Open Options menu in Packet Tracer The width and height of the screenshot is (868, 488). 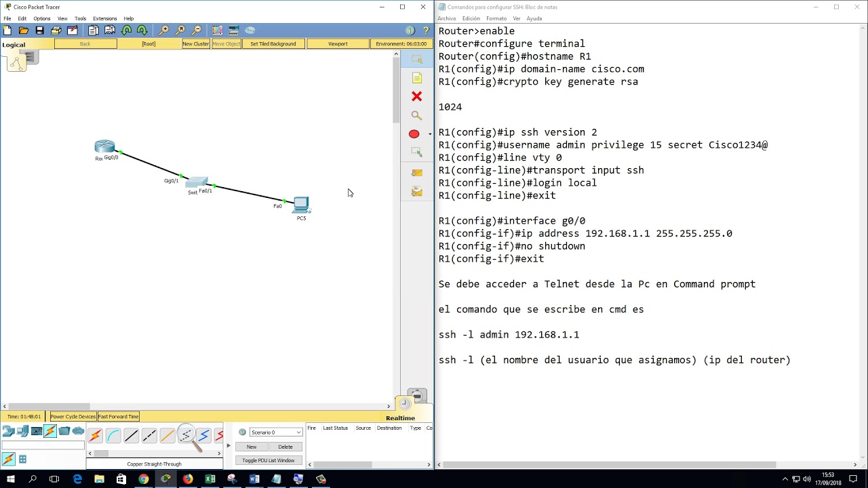[x=41, y=18]
